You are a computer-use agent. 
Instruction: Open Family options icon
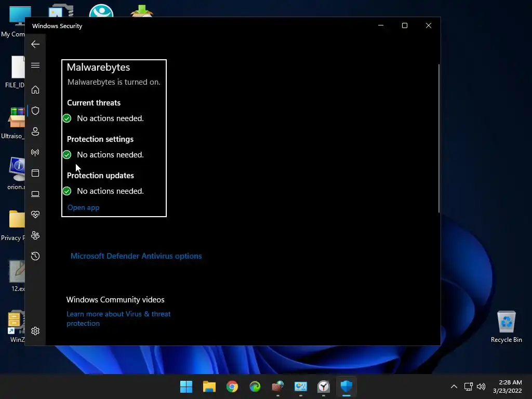35,235
